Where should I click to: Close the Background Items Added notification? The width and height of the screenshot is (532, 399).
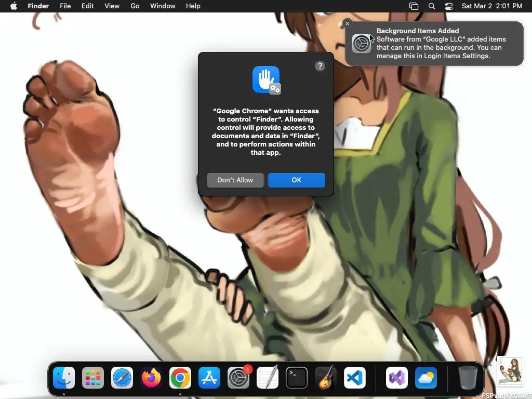[x=347, y=23]
